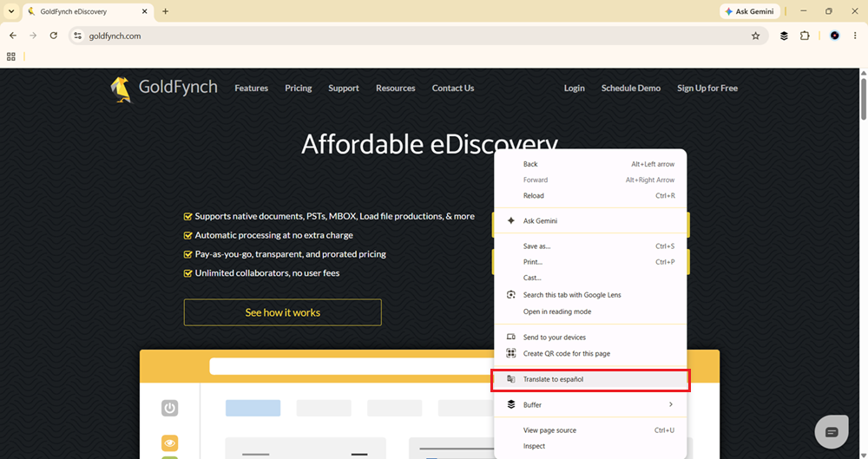Screen dimensions: 868x459
Task: Select View page source
Action: coord(590,430)
